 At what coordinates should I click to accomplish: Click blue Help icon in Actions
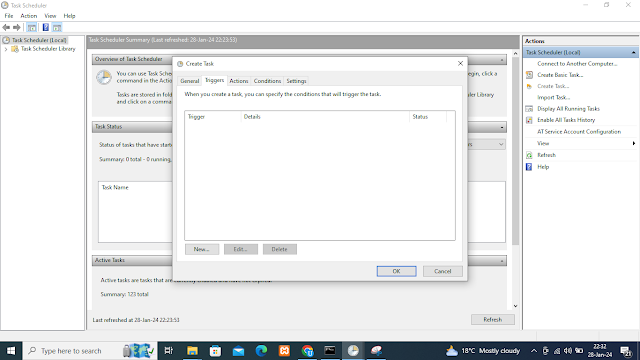coord(529,167)
